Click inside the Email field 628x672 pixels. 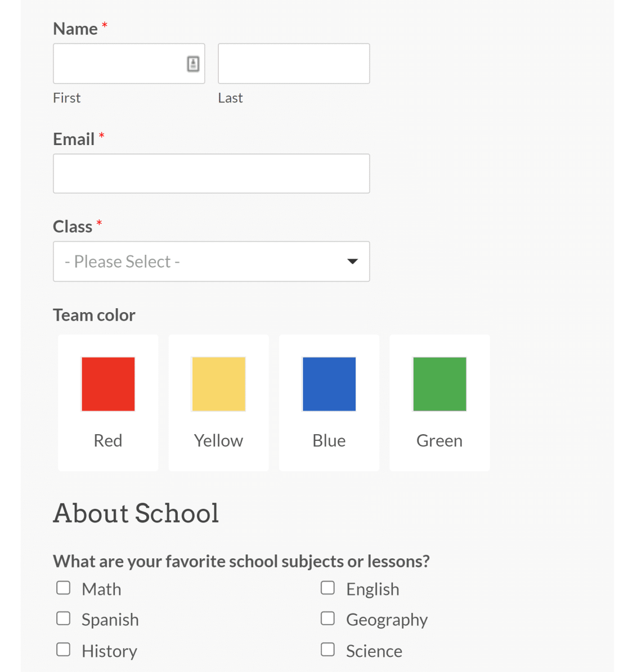click(211, 173)
